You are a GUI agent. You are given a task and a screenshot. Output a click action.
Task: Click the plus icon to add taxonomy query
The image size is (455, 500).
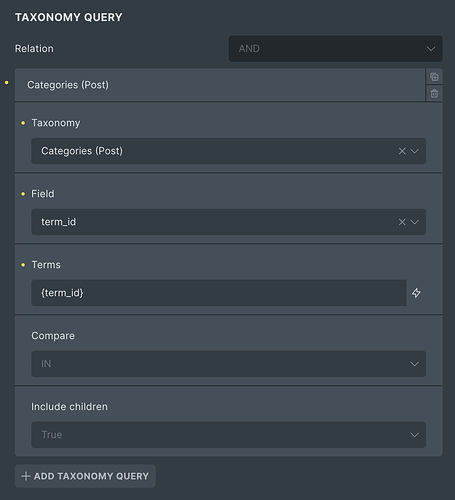click(26, 476)
